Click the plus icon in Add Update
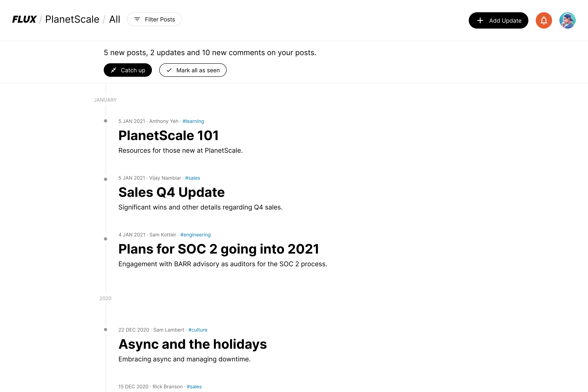 click(x=480, y=20)
